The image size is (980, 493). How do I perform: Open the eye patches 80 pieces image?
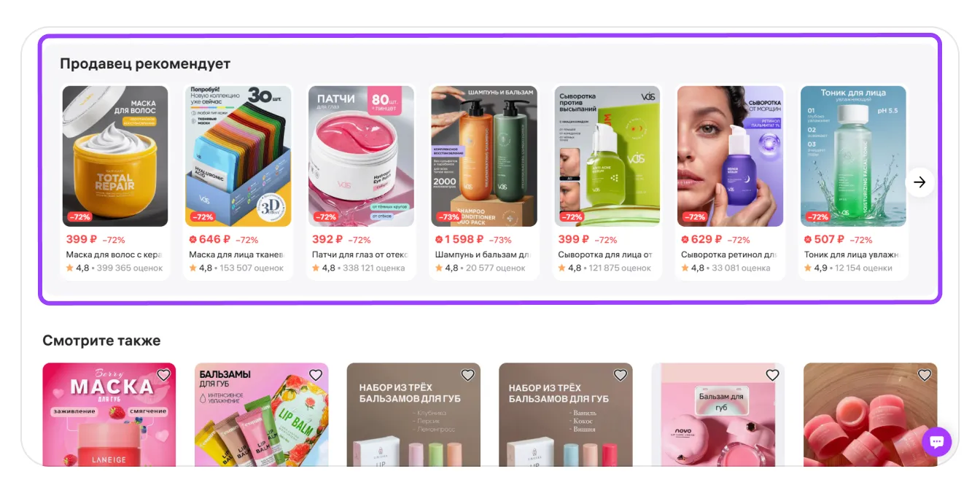[x=361, y=156]
